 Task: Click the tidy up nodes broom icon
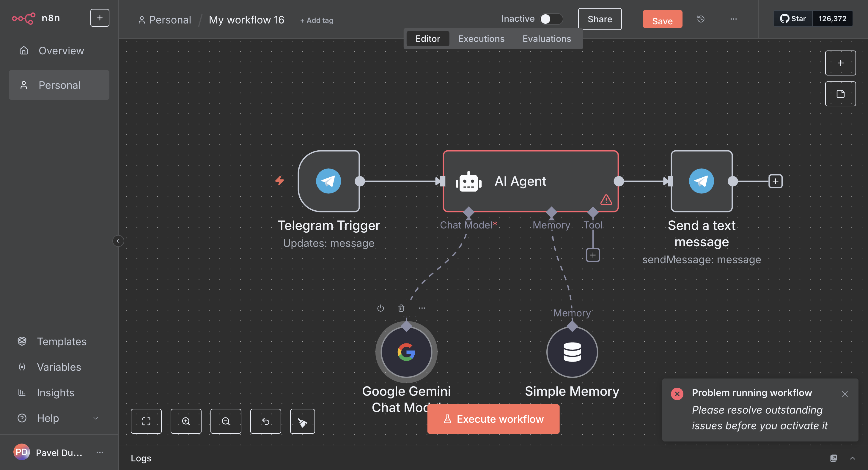tap(302, 421)
